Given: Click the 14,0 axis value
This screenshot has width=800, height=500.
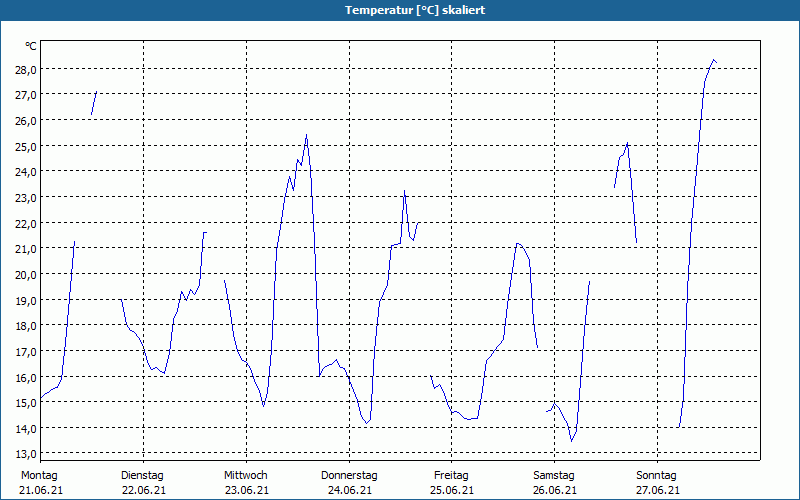Looking at the screenshot, I should [26, 429].
